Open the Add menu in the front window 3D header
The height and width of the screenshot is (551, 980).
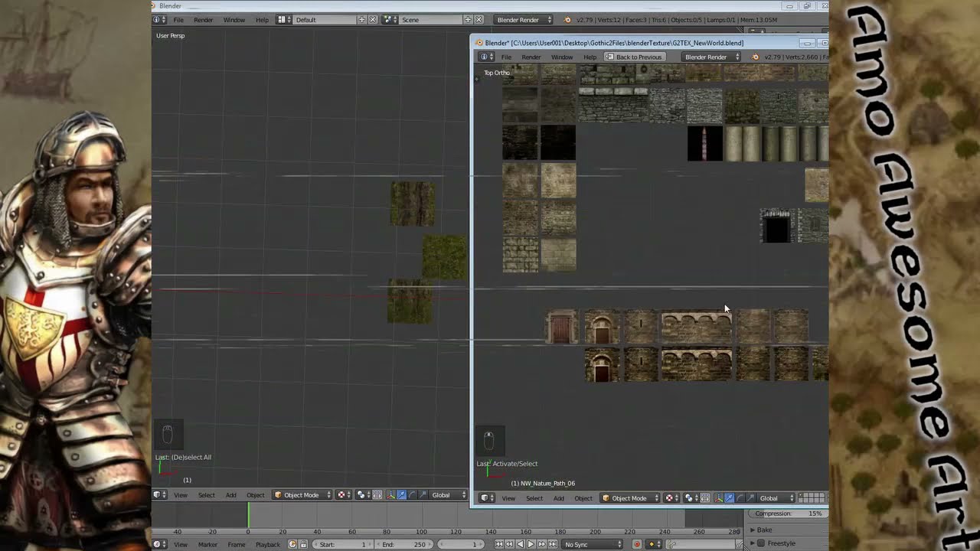click(559, 498)
